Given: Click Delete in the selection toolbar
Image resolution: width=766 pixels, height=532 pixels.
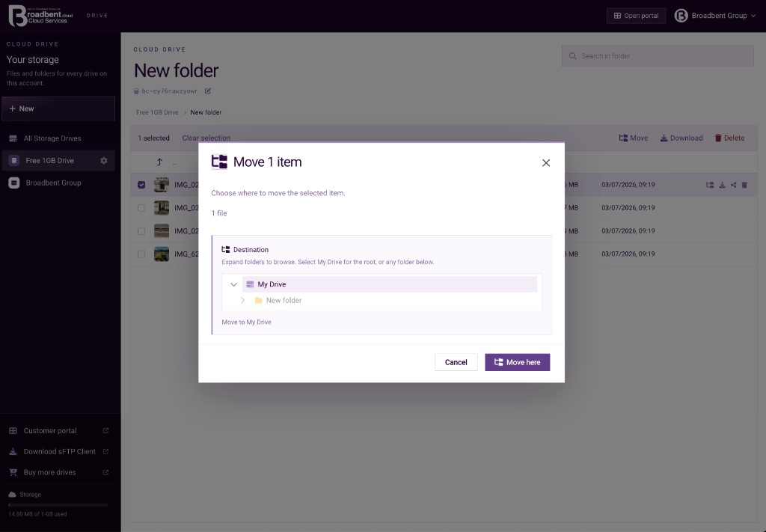Looking at the screenshot, I should coord(729,138).
